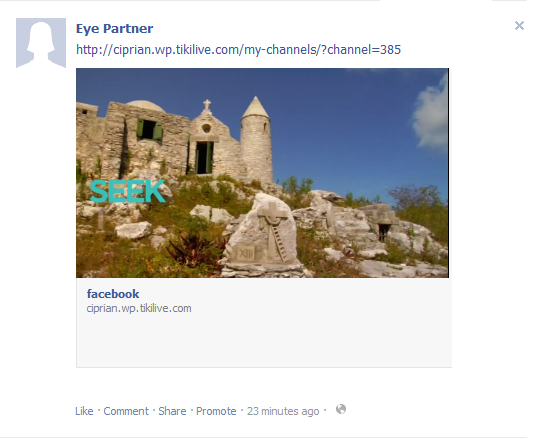This screenshot has height=439, width=544.
Task: Share this tikilive channel post
Action: 172,411
